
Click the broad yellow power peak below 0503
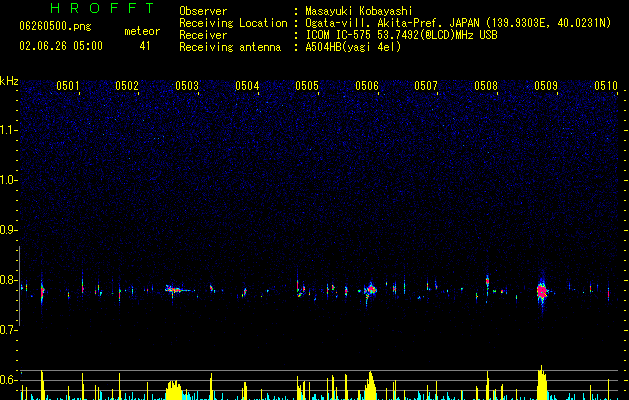pos(174,390)
